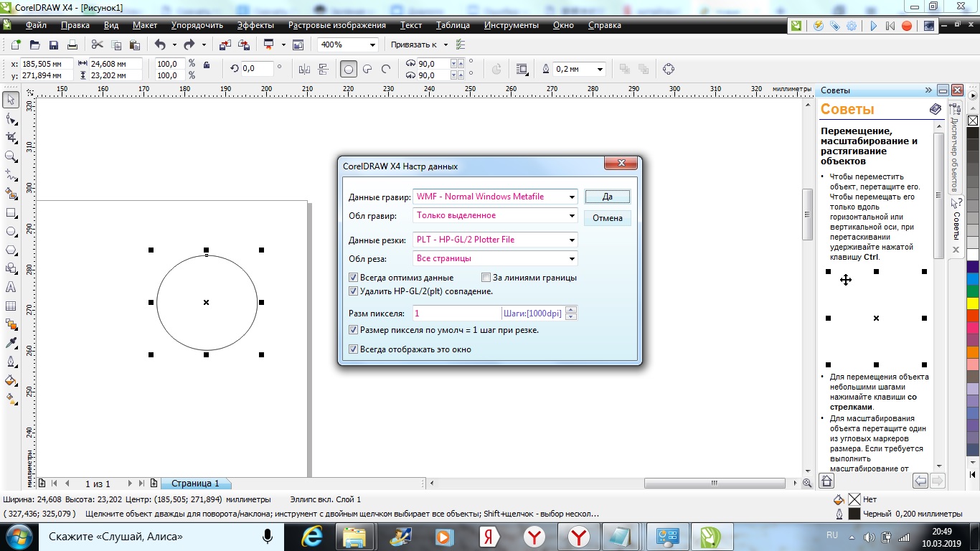Open the Эффекты menu
Screen dimensions: 980x551
(255, 25)
